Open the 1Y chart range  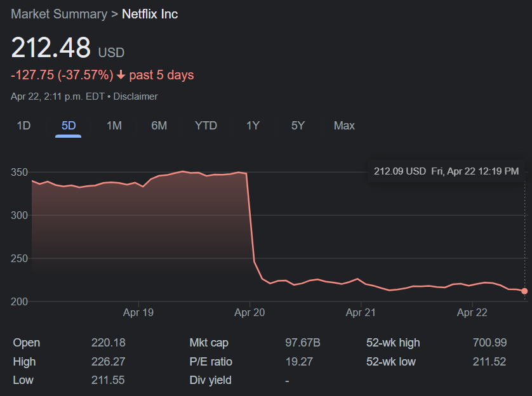click(253, 126)
